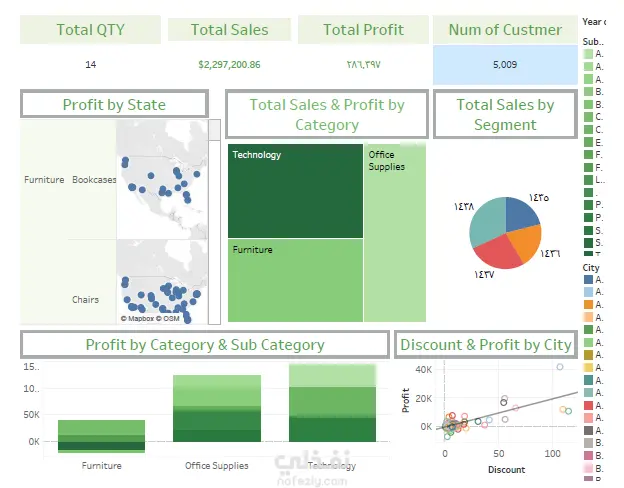Click the City legend heading
This screenshot has width=624, height=488.
(x=591, y=267)
